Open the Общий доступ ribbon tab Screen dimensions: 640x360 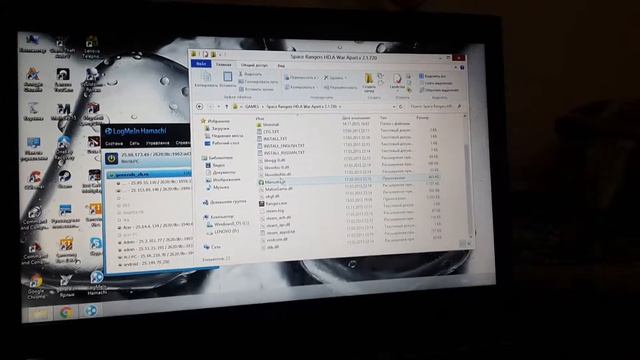tap(254, 65)
